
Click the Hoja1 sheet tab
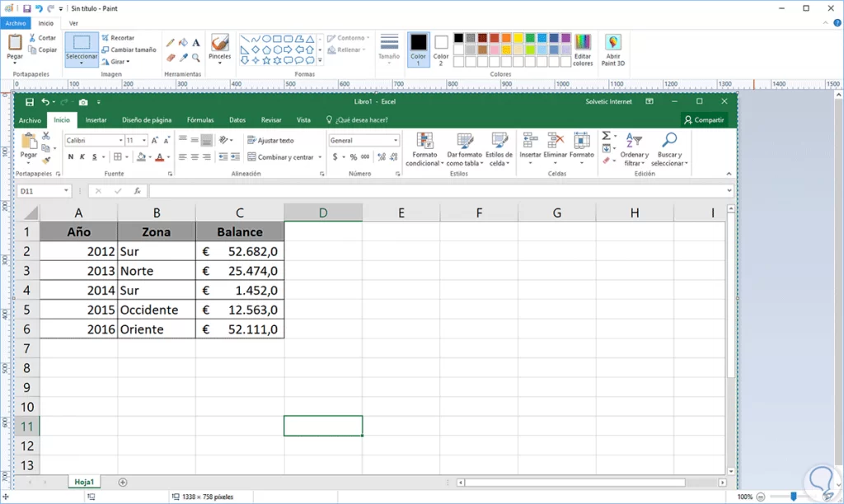pos(84,482)
